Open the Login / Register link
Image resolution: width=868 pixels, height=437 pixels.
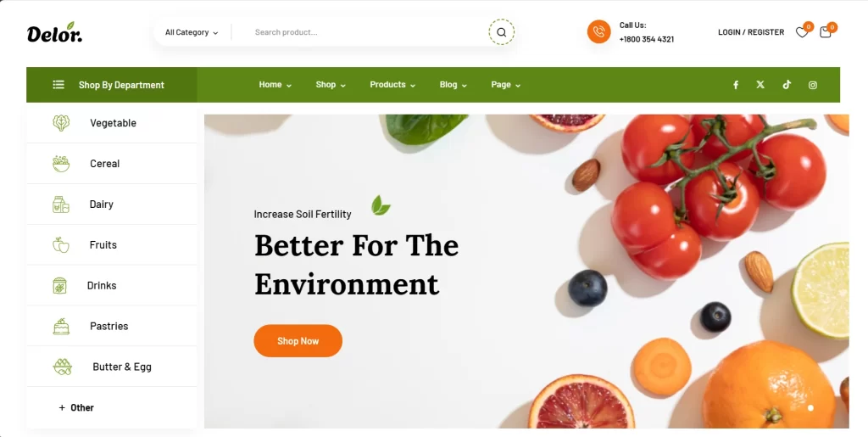751,32
